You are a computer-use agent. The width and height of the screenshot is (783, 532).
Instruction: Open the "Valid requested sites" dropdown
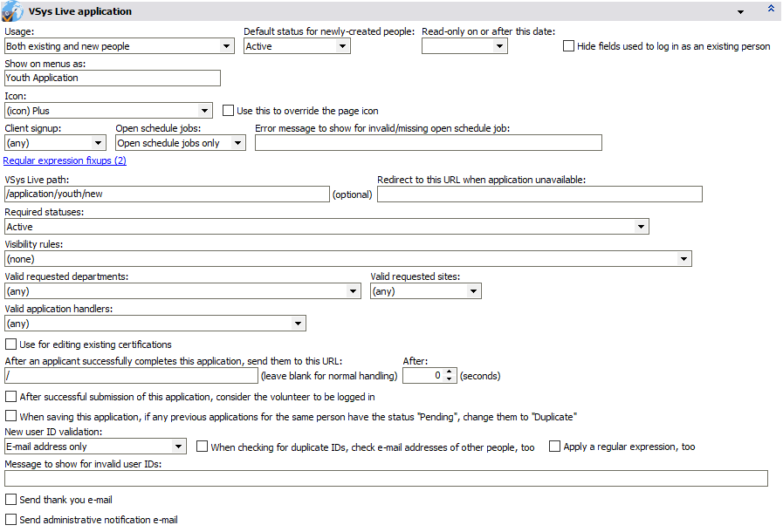click(x=472, y=290)
